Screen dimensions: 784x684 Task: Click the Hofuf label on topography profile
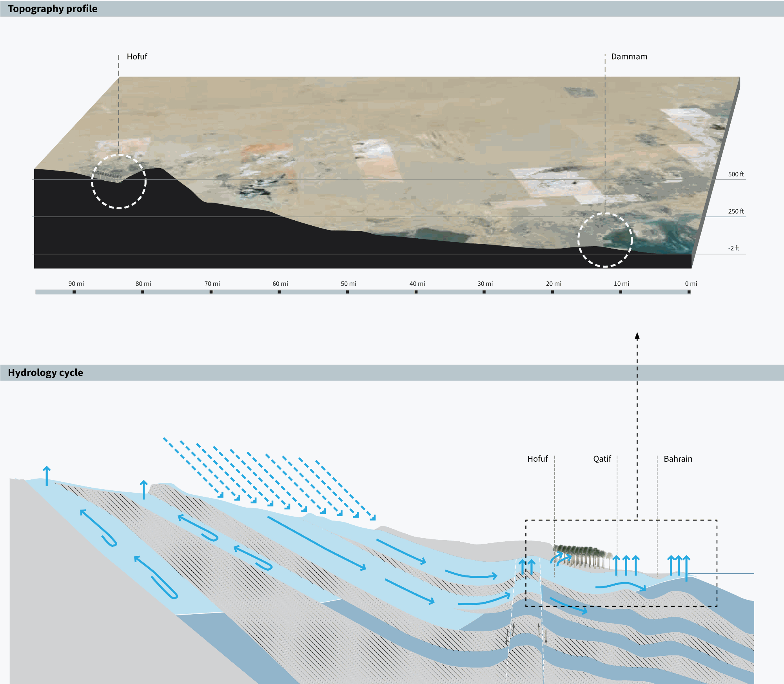click(x=137, y=56)
